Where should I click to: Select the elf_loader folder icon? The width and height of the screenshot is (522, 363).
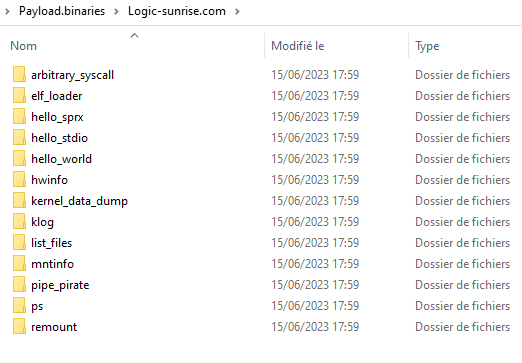pos(19,95)
